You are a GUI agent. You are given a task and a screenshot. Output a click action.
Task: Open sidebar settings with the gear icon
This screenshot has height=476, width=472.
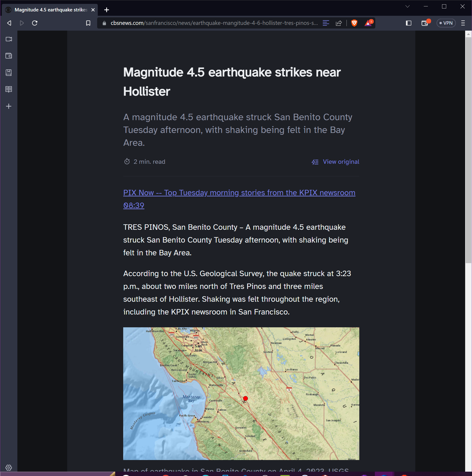pyautogui.click(x=9, y=467)
